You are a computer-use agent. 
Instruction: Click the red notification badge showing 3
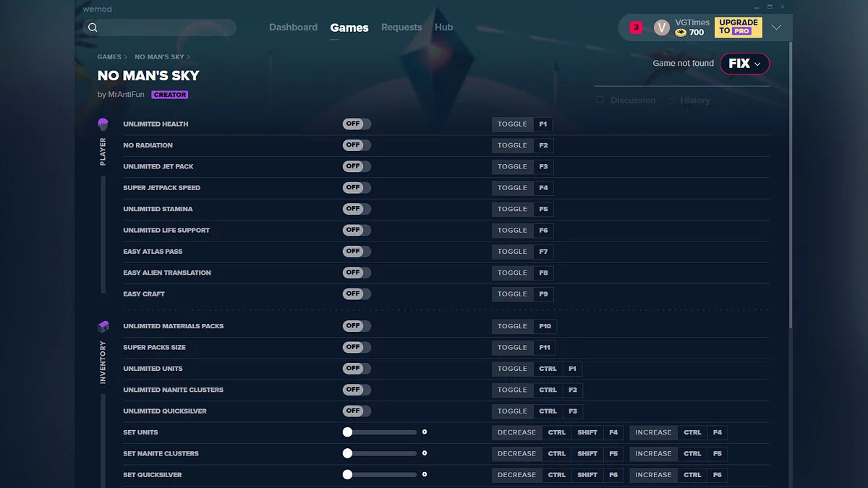coord(635,26)
